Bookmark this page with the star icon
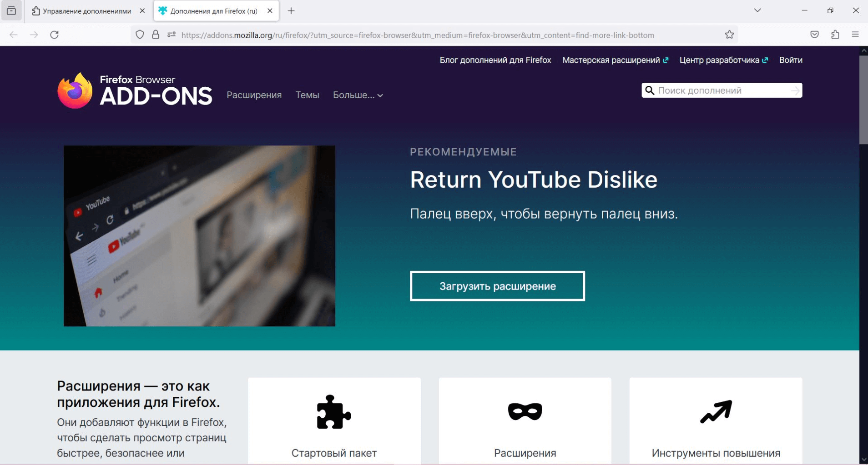This screenshot has height=465, width=868. point(729,35)
